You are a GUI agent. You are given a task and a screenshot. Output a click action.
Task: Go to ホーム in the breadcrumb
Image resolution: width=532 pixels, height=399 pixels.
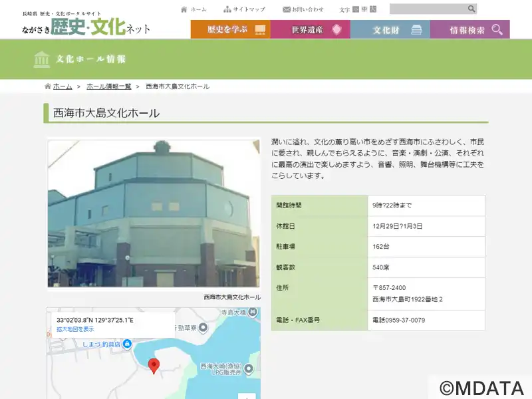pos(63,86)
